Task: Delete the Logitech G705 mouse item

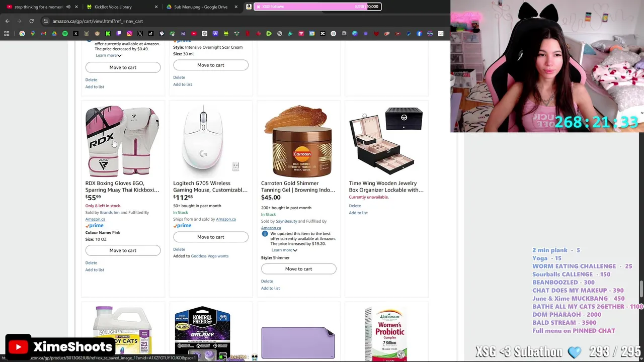Action: [179, 249]
